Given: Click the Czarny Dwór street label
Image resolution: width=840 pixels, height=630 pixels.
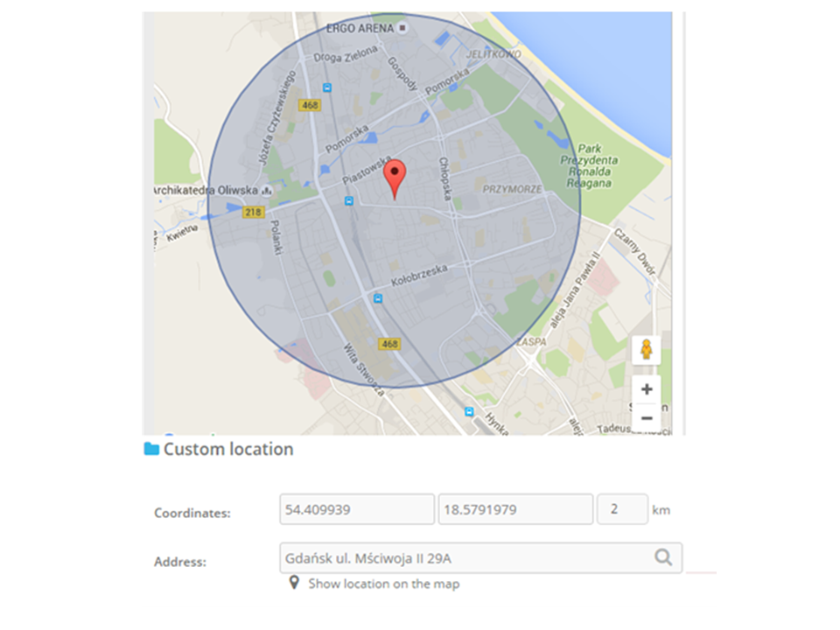Looking at the screenshot, I should tap(635, 252).
